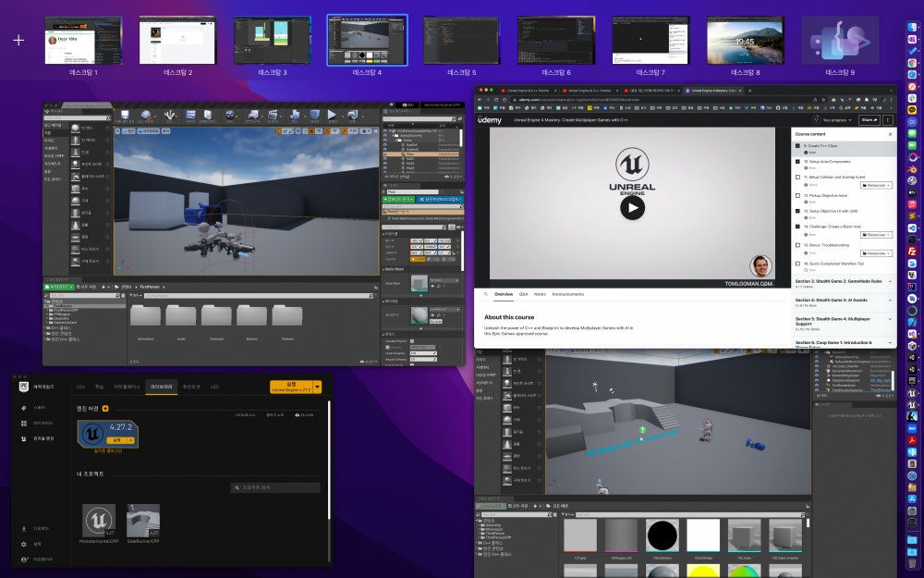Select Cone shape icon in Place Actors panel
Viewport: 924px width, 578px height.
[x=76, y=226]
